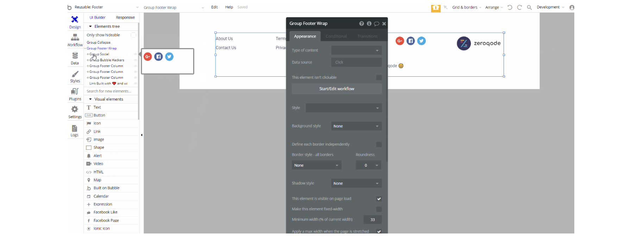644x237 pixels.
Task: Click the gift box icon
Action: (x=436, y=8)
